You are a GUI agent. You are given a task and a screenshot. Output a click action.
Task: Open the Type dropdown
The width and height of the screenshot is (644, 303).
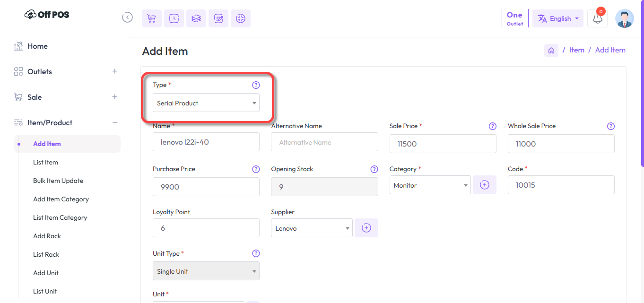tap(206, 103)
